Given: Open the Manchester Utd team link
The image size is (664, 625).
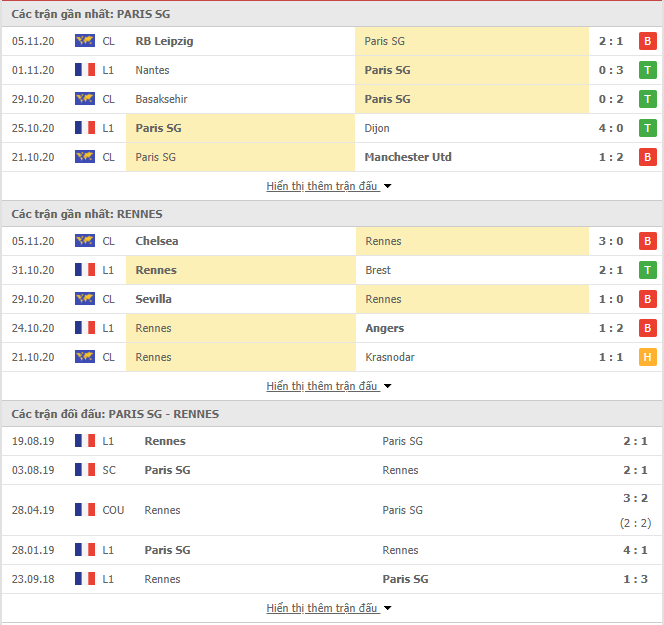Looking at the screenshot, I should 408,157.
